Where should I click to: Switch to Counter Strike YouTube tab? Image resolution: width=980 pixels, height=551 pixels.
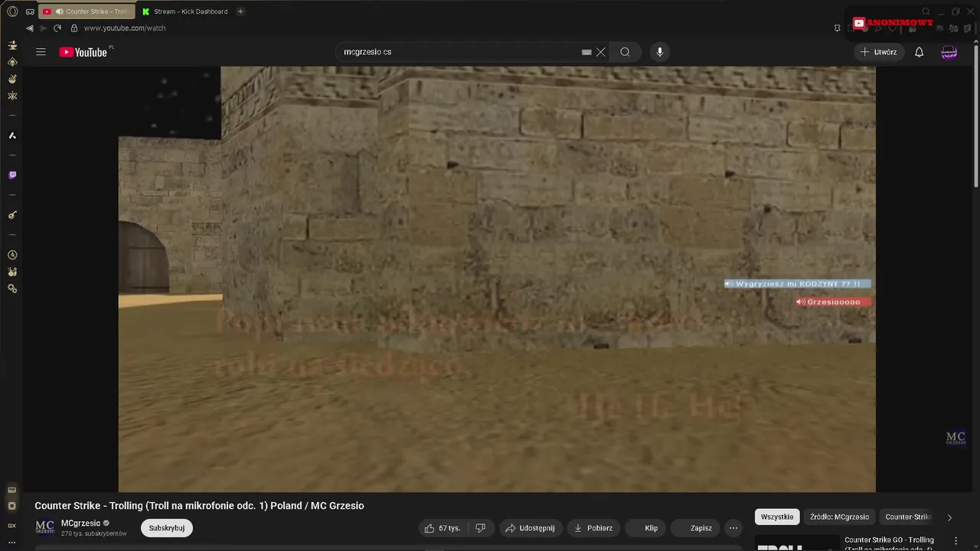click(x=86, y=11)
